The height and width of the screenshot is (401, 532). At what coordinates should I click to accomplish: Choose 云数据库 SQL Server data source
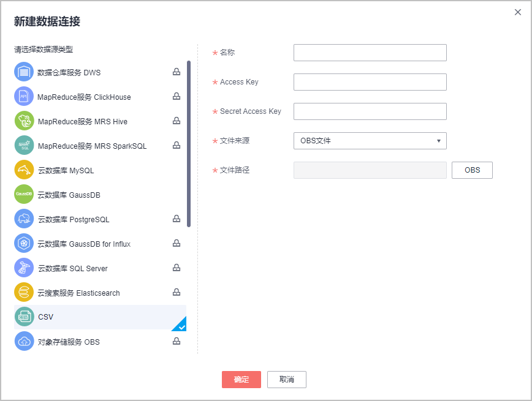coord(72,269)
